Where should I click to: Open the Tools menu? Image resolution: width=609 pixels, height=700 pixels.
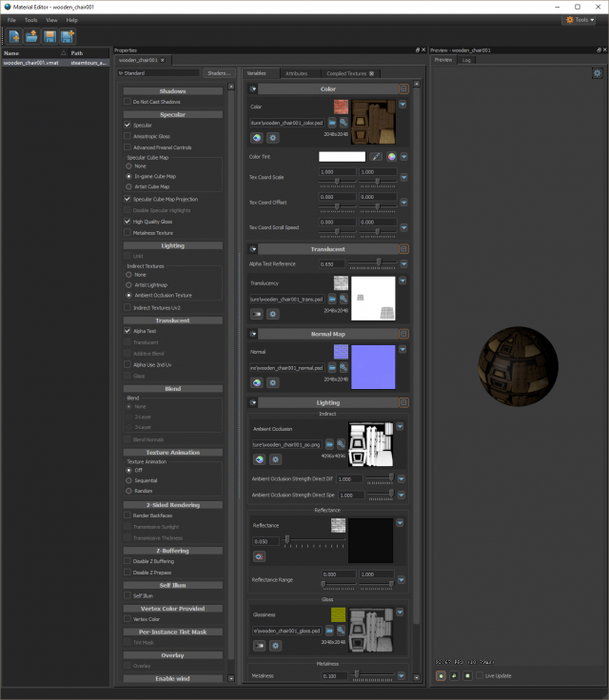30,20
